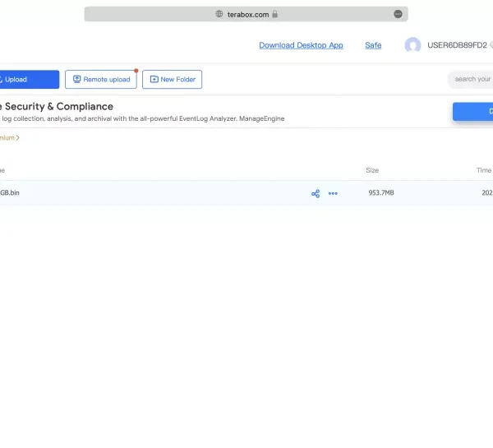Image resolution: width=493 pixels, height=448 pixels.
Task: Open the three-dot more options for the file
Action: (x=333, y=194)
